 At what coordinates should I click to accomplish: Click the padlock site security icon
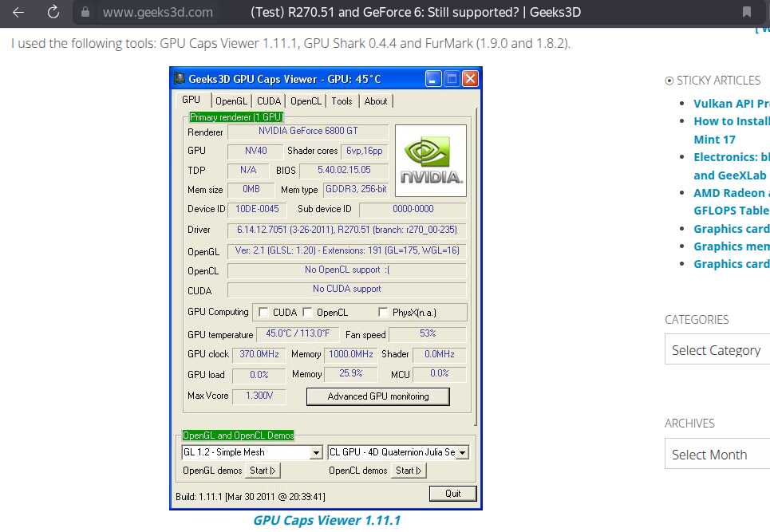coord(85,12)
